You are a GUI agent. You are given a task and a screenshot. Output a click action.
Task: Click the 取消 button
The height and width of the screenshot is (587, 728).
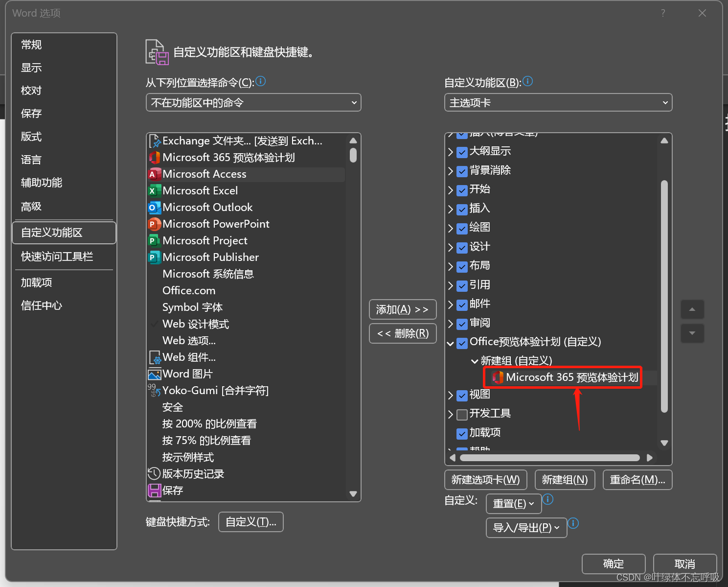point(685,564)
